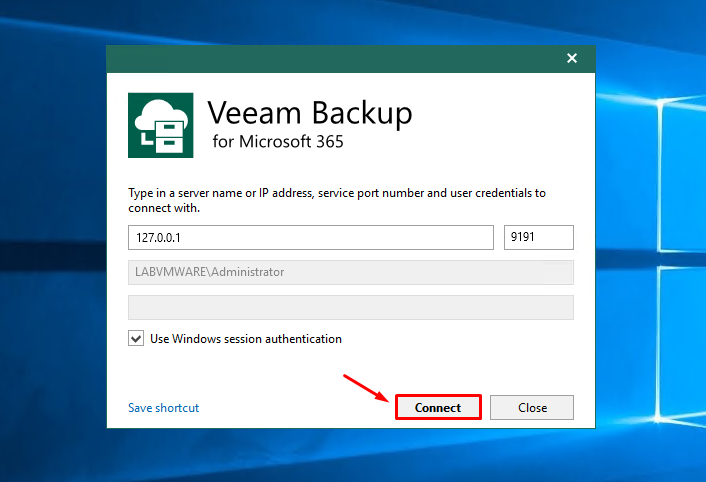The image size is (706, 482).
Task: Focus the server address field showing 127.0.0.1
Action: 311,237
